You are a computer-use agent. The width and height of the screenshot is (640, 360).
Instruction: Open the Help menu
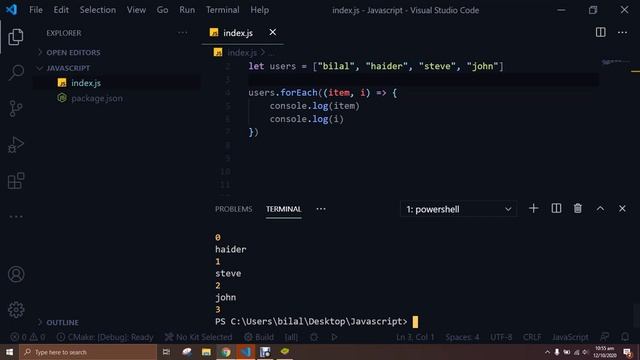[259, 10]
